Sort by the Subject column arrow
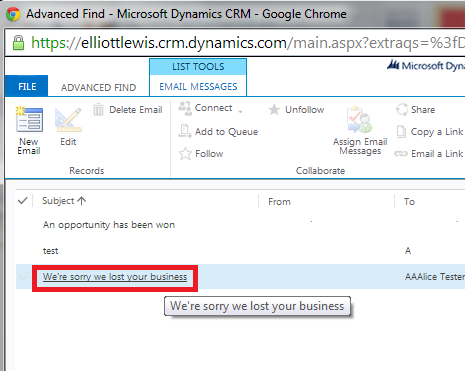Screen dimensions: 465x371 [x=82, y=201]
